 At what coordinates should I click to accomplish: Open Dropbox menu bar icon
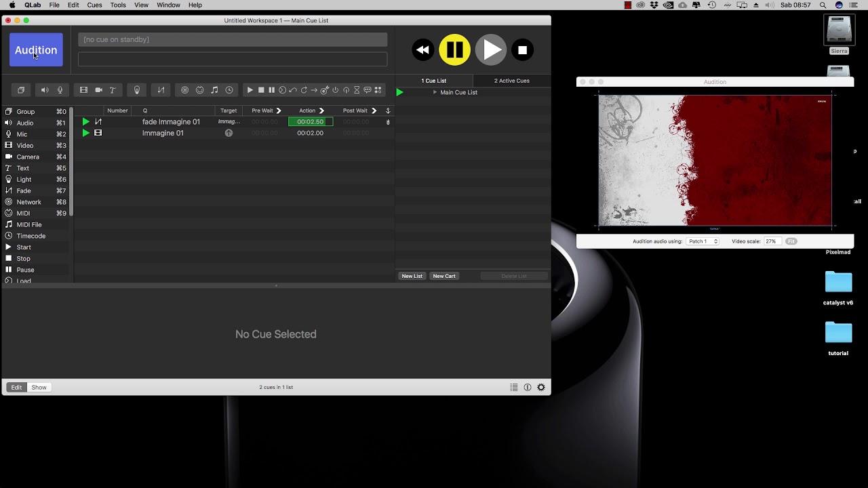654,5
